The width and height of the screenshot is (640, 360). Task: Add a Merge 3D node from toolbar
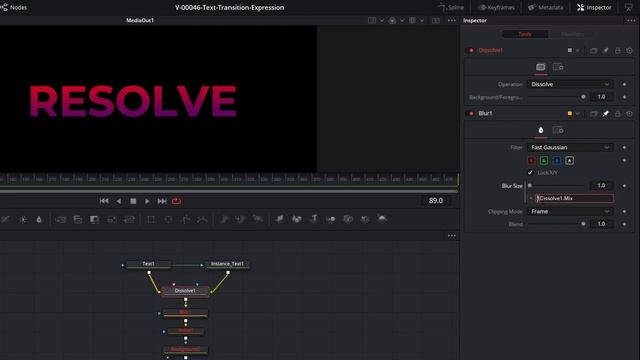(x=331, y=219)
